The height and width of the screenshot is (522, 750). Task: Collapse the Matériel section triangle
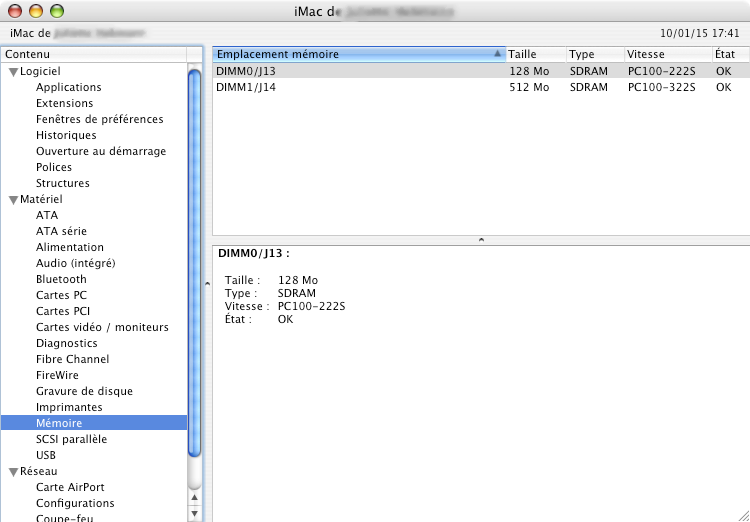click(13, 200)
